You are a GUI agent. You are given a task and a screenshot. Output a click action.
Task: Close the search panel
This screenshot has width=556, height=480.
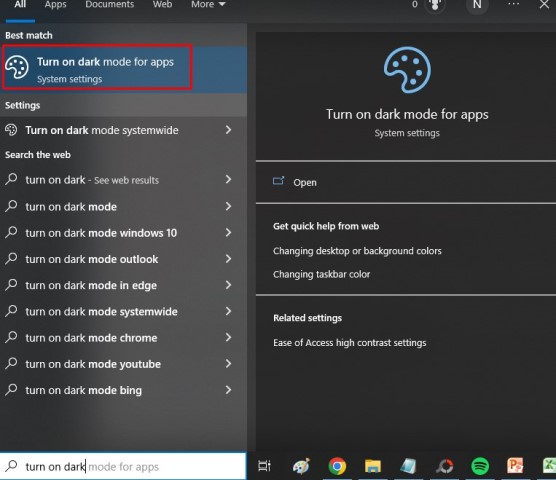click(544, 5)
